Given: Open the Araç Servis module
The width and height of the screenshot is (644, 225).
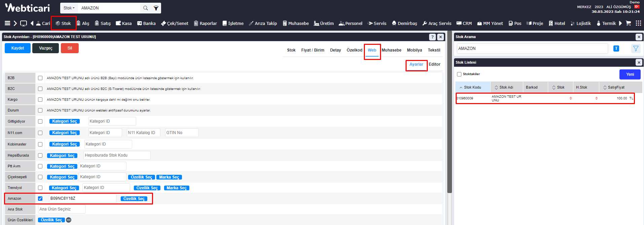Looking at the screenshot, I should click(437, 23).
